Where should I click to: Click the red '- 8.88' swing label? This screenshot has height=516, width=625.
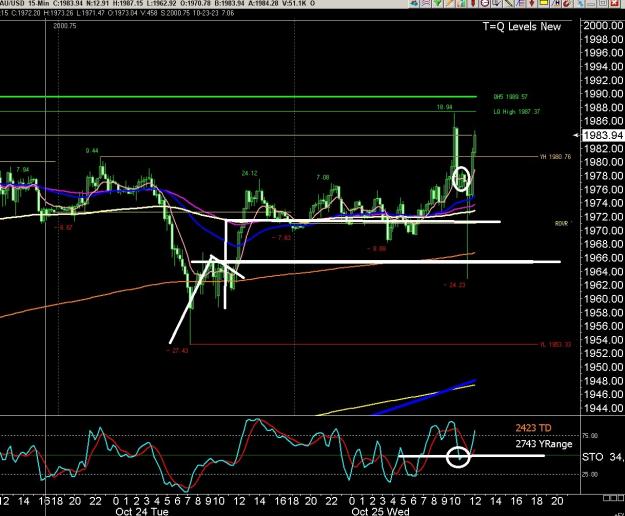click(376, 249)
